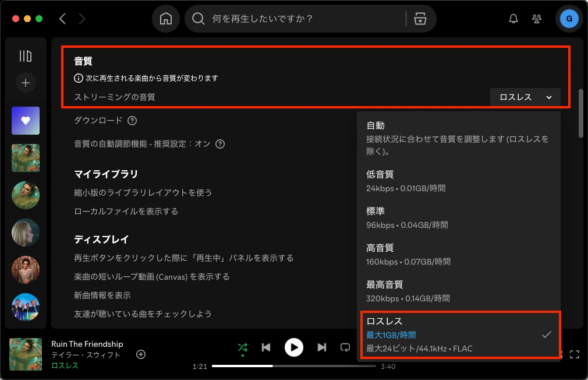588x380 pixels.
Task: Add Ruin The Friendship to a playlist
Action: [140, 354]
